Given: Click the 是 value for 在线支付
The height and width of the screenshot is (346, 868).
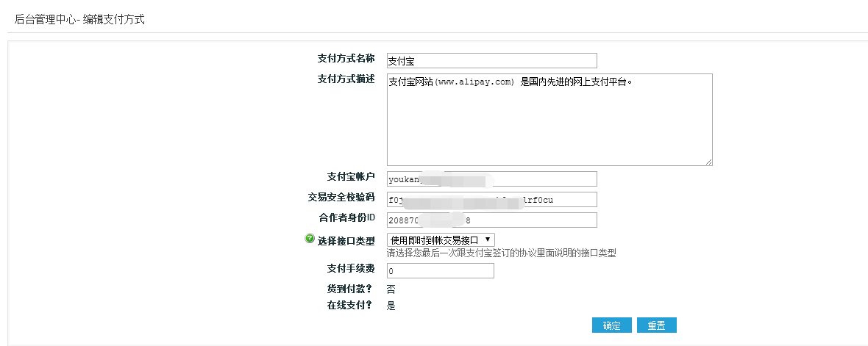Looking at the screenshot, I should point(391,306).
